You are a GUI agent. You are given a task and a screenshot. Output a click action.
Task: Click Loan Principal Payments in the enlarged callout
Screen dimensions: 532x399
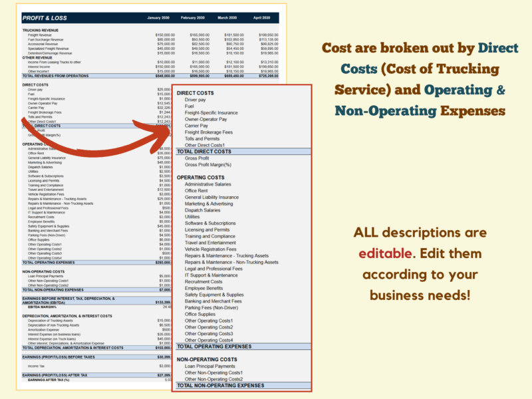209,366
